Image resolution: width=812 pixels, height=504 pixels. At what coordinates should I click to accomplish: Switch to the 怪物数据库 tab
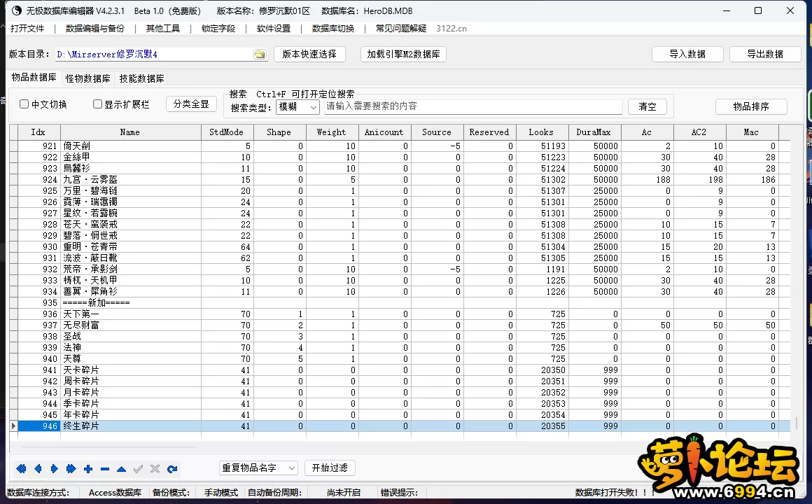tap(87, 78)
